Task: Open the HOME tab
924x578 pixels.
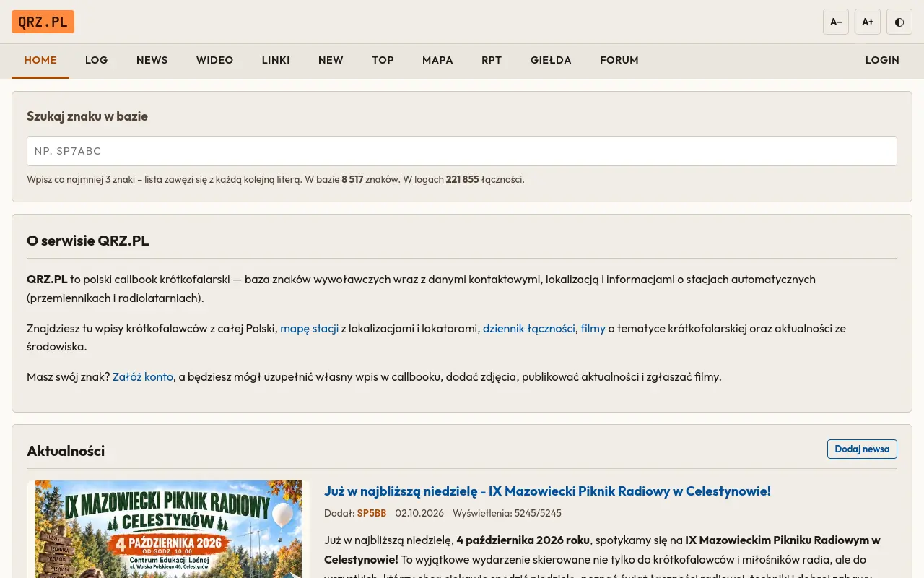Action: pos(40,60)
